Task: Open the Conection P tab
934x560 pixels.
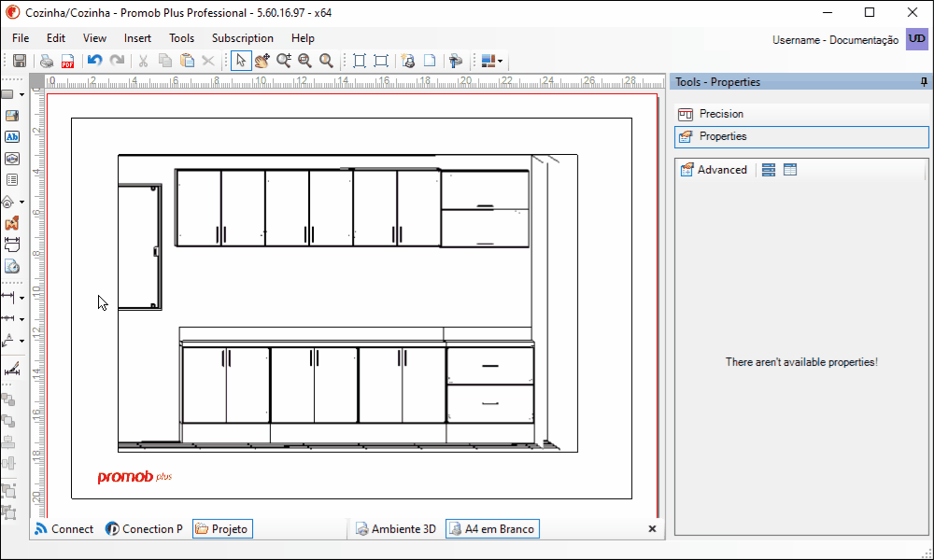Action: click(x=144, y=529)
